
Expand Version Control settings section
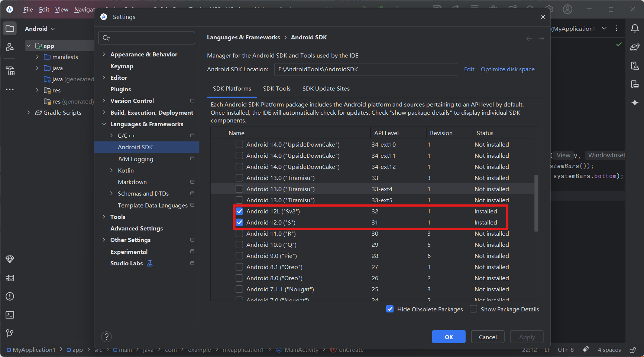[x=104, y=101]
